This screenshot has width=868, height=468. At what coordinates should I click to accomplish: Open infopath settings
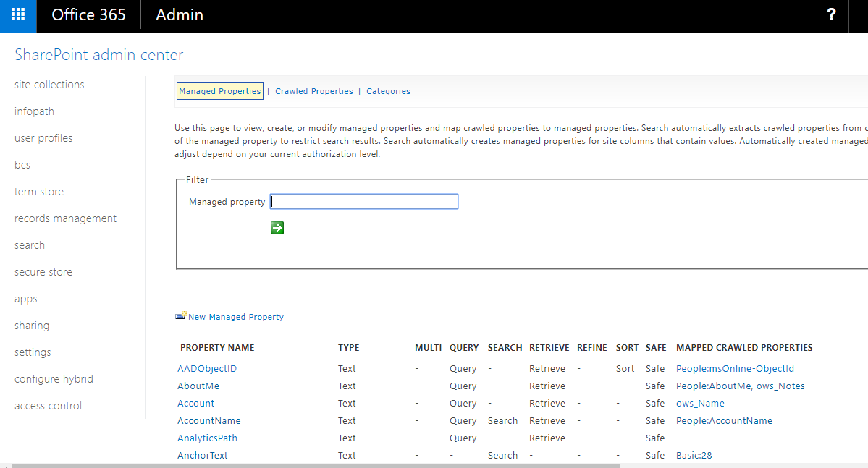point(34,111)
